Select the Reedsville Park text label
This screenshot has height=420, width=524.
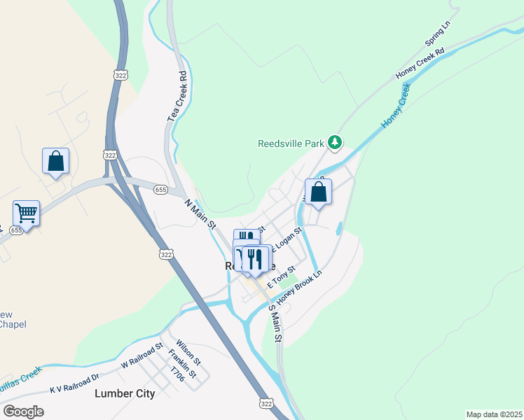pyautogui.click(x=291, y=144)
